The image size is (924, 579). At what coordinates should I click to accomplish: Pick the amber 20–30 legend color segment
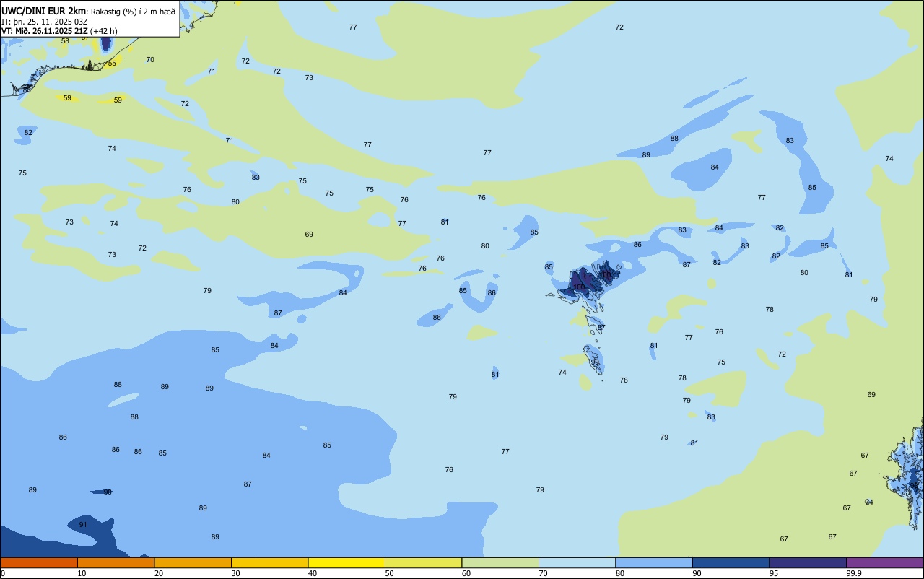(x=193, y=562)
